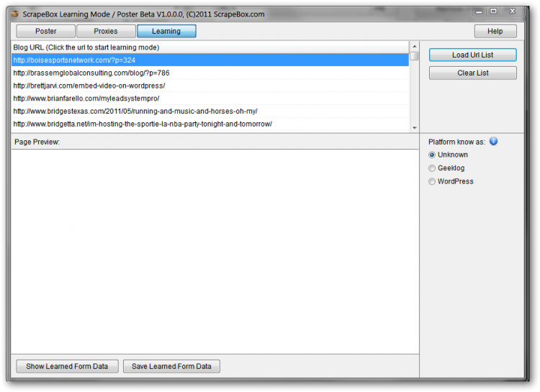The image size is (540, 392).
Task: Switch to the Learning tab
Action: click(x=166, y=32)
